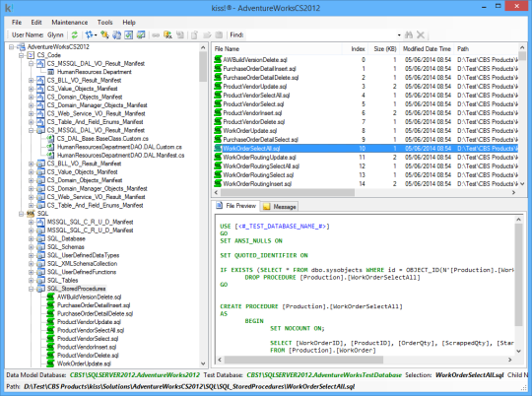Sort by the File Name column header
The height and width of the screenshot is (396, 532).
click(277, 49)
